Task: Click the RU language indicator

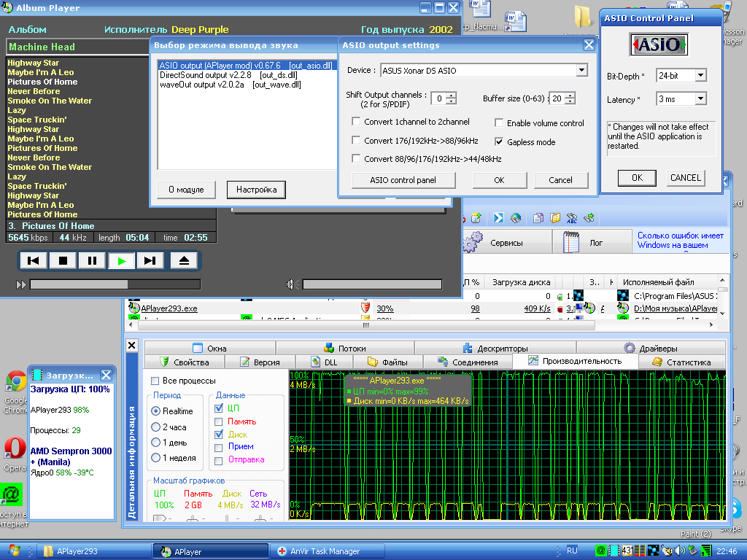Action: point(572,551)
